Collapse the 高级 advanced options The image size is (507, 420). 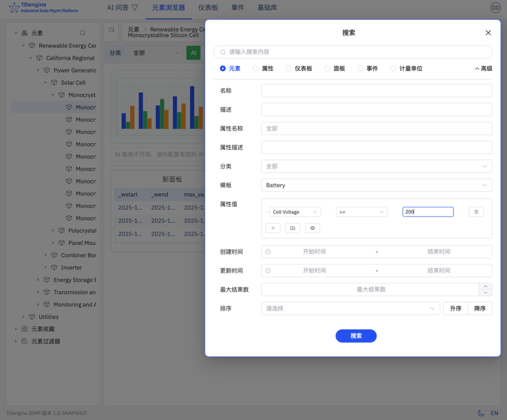(484, 68)
